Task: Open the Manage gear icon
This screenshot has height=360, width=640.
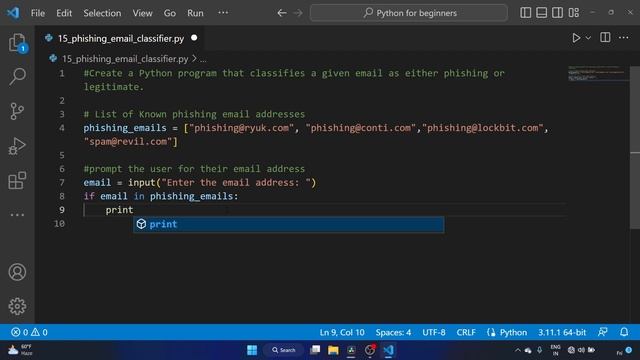Action: point(17,306)
